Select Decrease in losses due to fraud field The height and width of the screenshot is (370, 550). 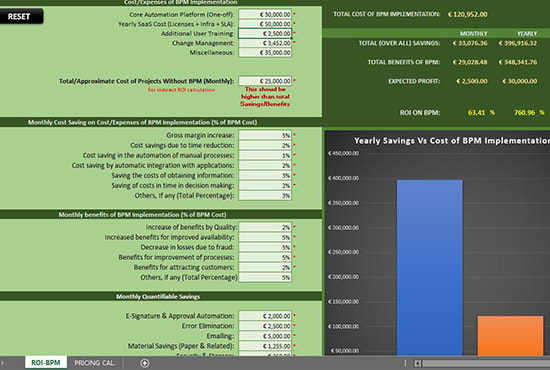click(265, 247)
